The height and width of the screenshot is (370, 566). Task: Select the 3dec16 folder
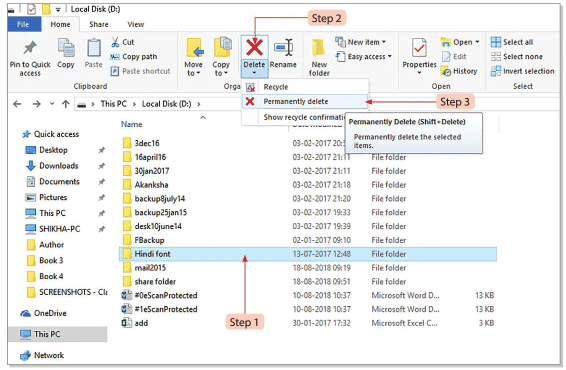point(141,143)
